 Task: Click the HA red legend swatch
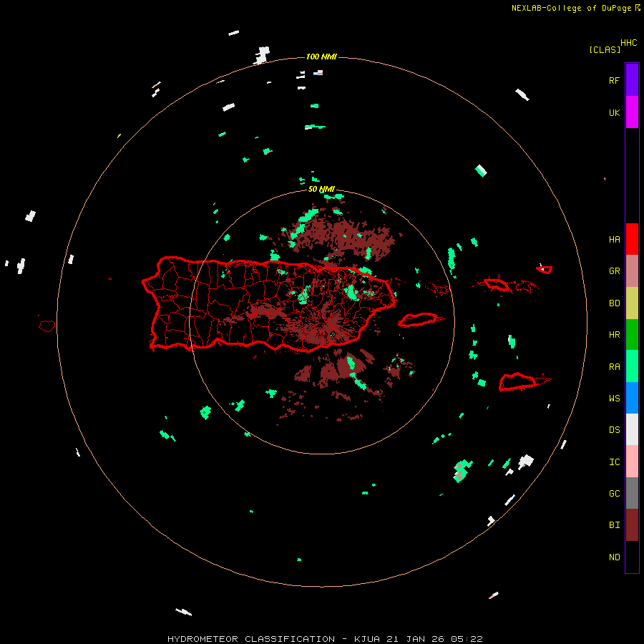pos(632,239)
